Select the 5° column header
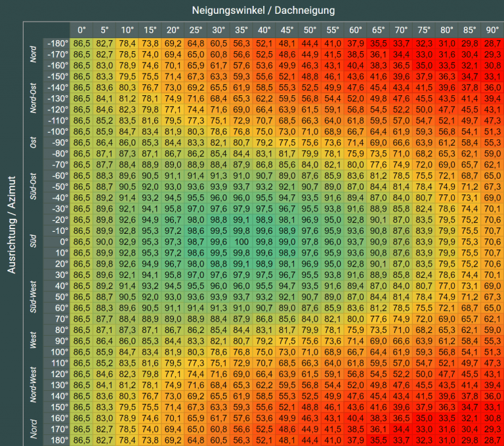504x446 pixels. pyautogui.click(x=104, y=30)
